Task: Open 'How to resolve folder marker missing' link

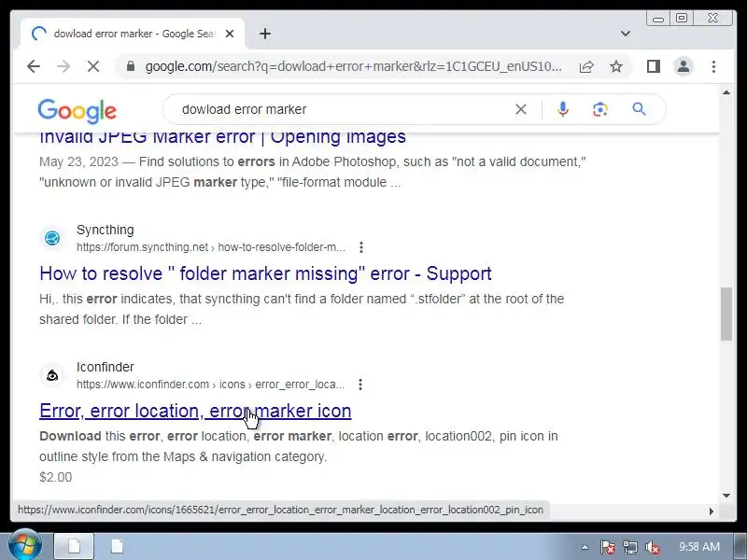Action: point(265,273)
